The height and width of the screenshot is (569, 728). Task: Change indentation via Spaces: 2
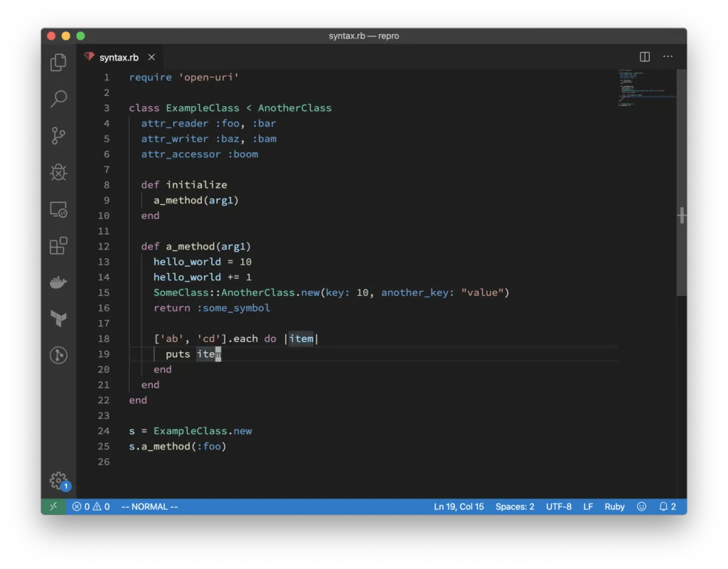515,506
